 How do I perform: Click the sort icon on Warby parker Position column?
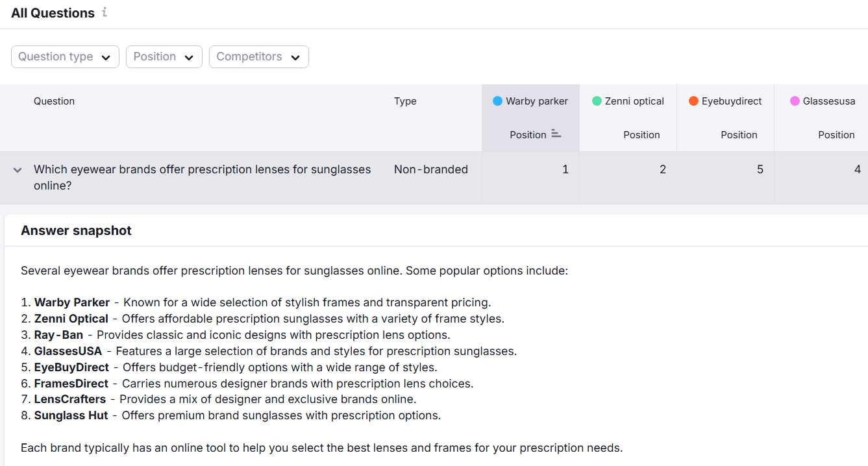coord(556,133)
